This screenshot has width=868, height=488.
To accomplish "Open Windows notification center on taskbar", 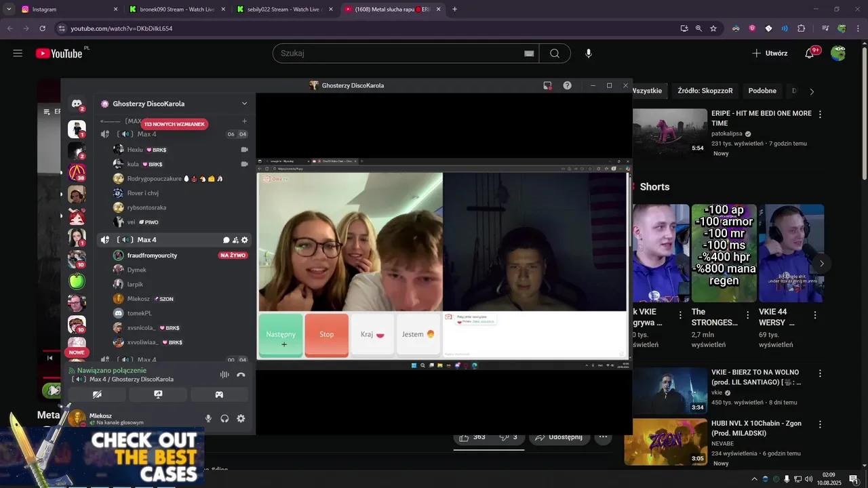I will coord(854,479).
